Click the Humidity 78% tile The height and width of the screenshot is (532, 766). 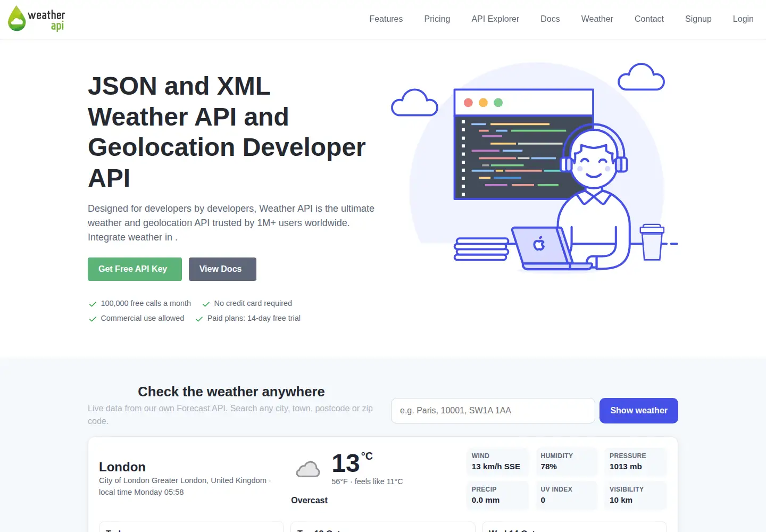(x=567, y=462)
